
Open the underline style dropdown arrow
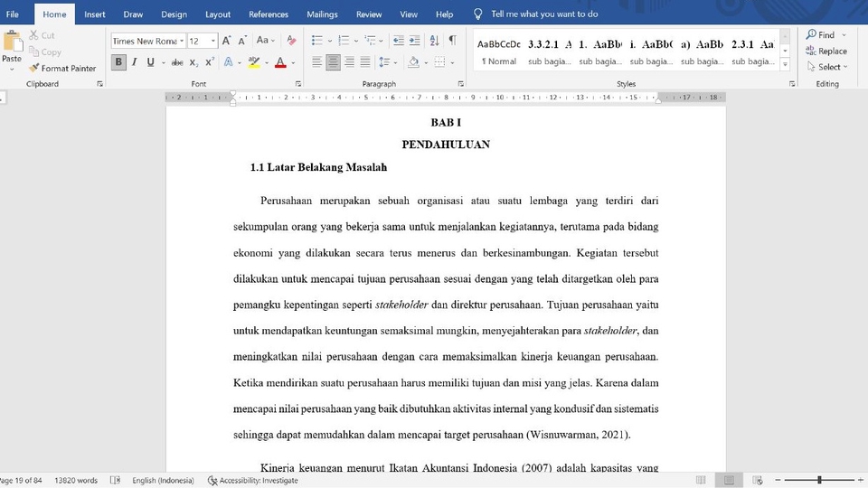coord(164,62)
